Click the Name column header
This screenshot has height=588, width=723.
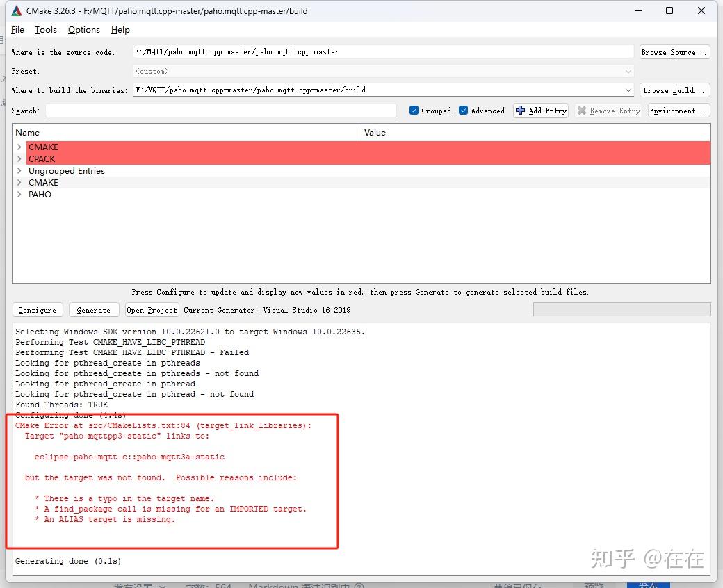click(x=187, y=133)
